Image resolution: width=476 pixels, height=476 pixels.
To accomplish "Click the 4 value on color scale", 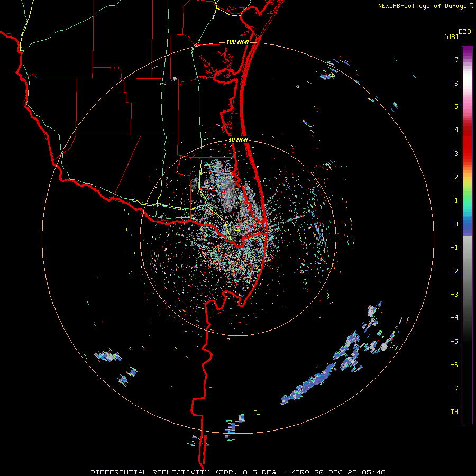I will click(x=456, y=130).
